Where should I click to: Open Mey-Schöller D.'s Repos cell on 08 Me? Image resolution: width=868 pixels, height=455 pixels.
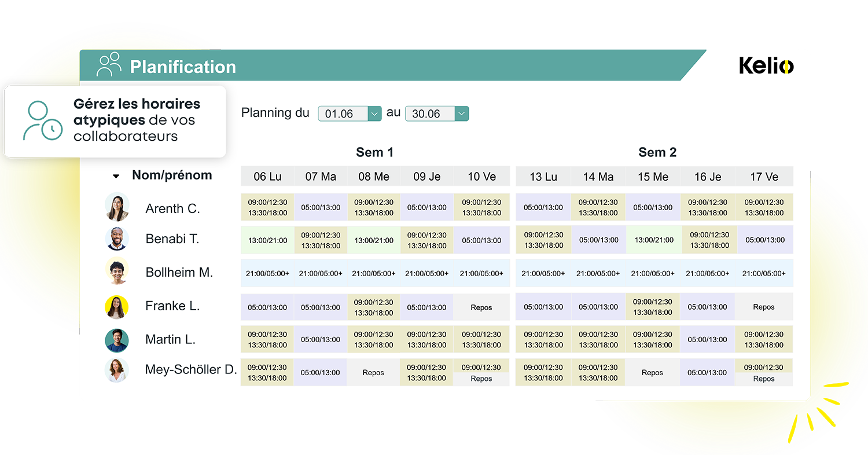pos(374,372)
